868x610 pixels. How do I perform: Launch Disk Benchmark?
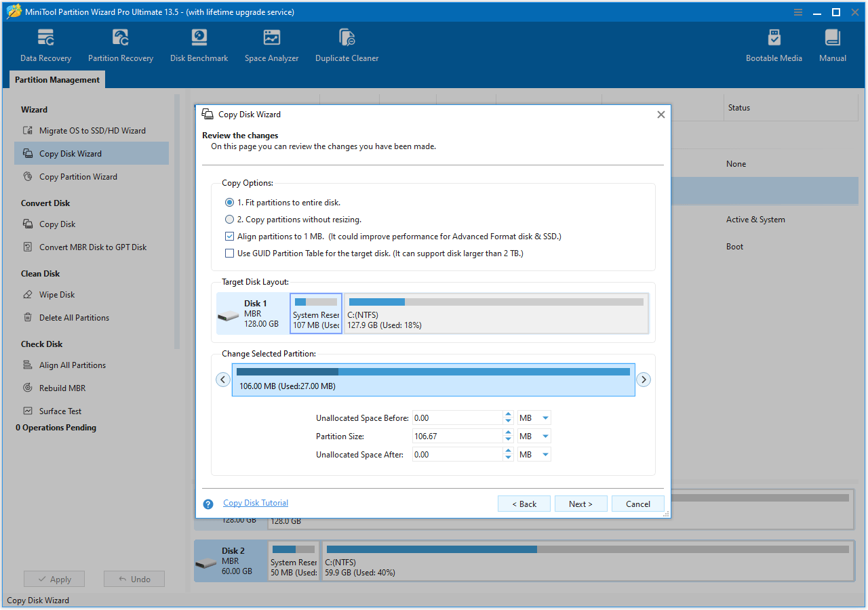coord(199,44)
